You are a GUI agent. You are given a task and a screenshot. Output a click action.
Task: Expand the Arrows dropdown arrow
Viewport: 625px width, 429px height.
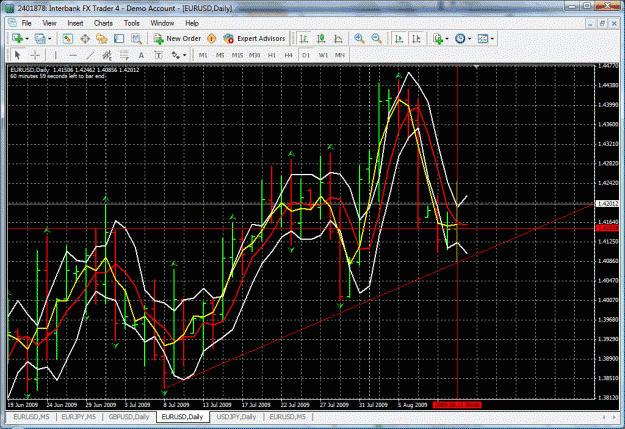[x=185, y=55]
